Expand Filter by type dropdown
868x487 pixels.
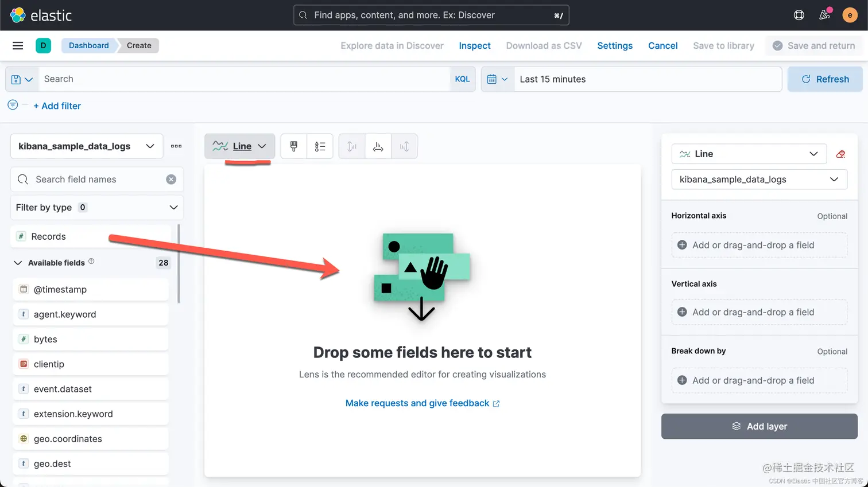[x=97, y=208]
